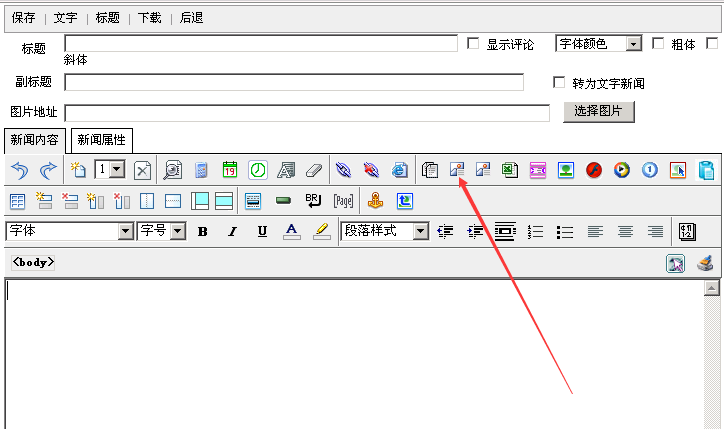The width and height of the screenshot is (724, 429).
Task: Click the document with X icon
Action: tap(142, 170)
